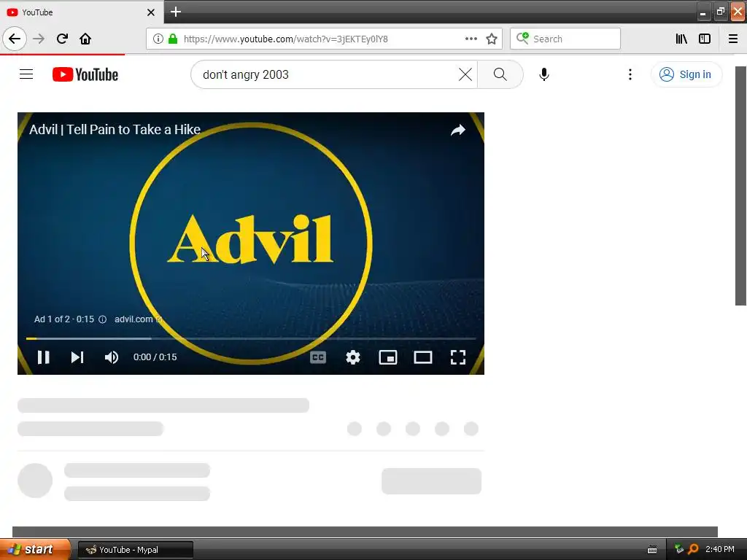Mute the video volume
The width and height of the screenshot is (747, 560).
tap(112, 357)
